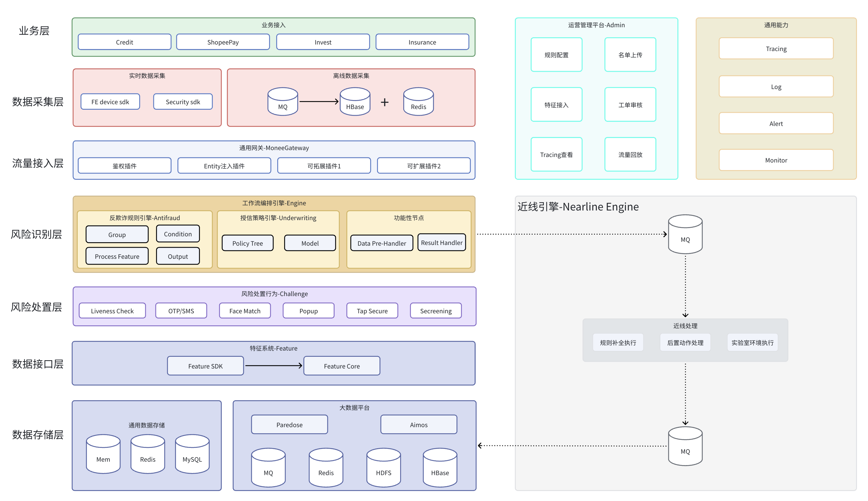Click the Group node in Antifraud
868x501 pixels.
coord(117,235)
